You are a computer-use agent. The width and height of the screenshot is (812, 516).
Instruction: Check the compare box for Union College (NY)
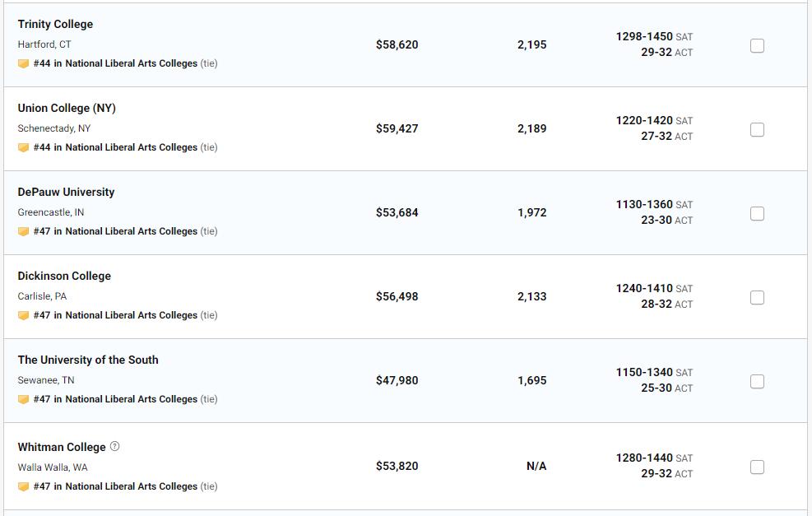click(757, 129)
